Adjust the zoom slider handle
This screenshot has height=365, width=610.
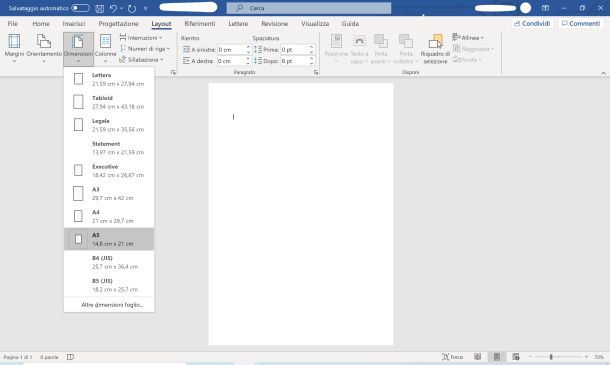click(551, 357)
